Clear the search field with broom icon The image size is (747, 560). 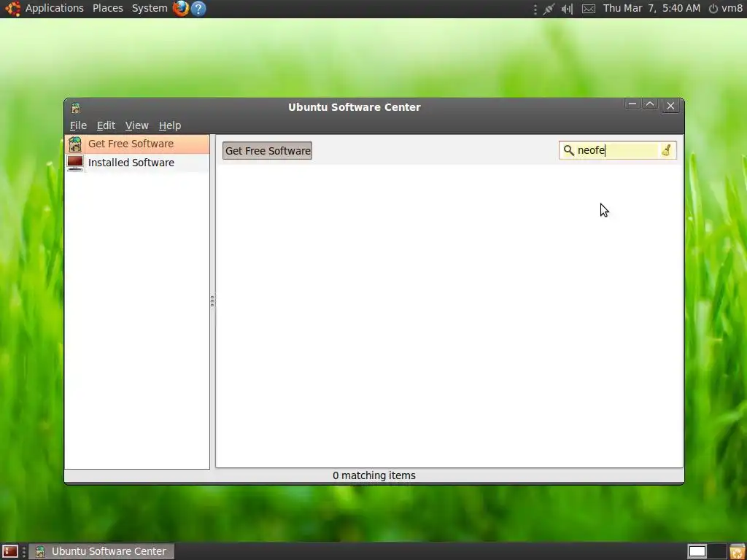tap(666, 150)
